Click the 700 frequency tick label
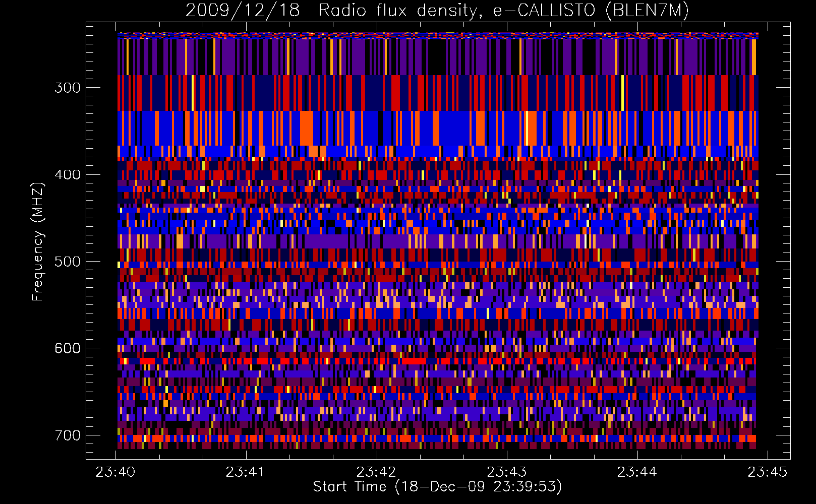Viewport: 816px width, 504px height. 68,435
